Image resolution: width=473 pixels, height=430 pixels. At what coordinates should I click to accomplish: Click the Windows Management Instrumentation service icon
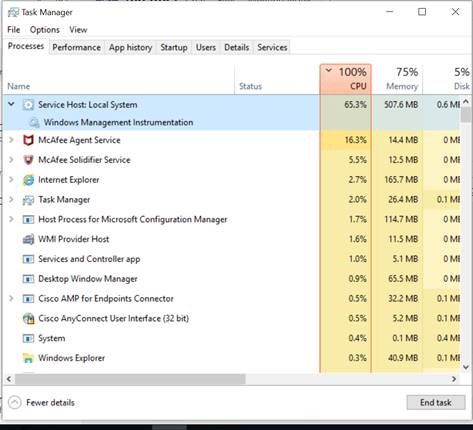(34, 123)
